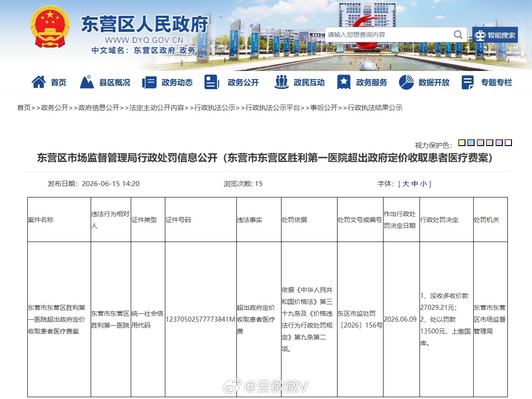This screenshot has width=532, height=399.
Task: Open 行政执法公示 breadcrumb link
Action: click(215, 108)
